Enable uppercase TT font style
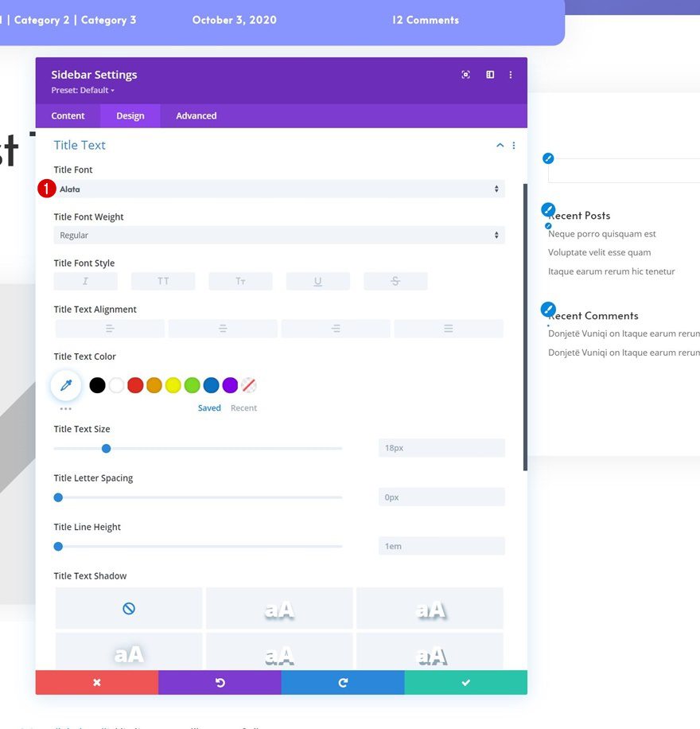 coord(163,280)
